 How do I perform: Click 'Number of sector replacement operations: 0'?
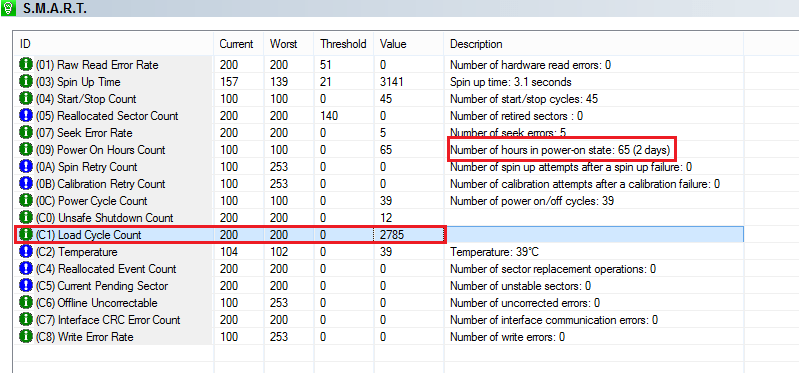pos(553,269)
